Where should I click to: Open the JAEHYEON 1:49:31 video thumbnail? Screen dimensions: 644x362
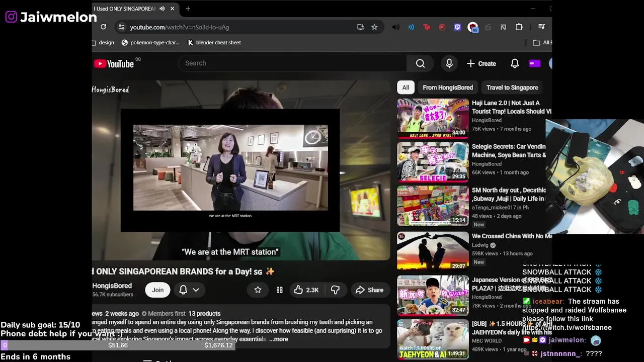[433, 339]
